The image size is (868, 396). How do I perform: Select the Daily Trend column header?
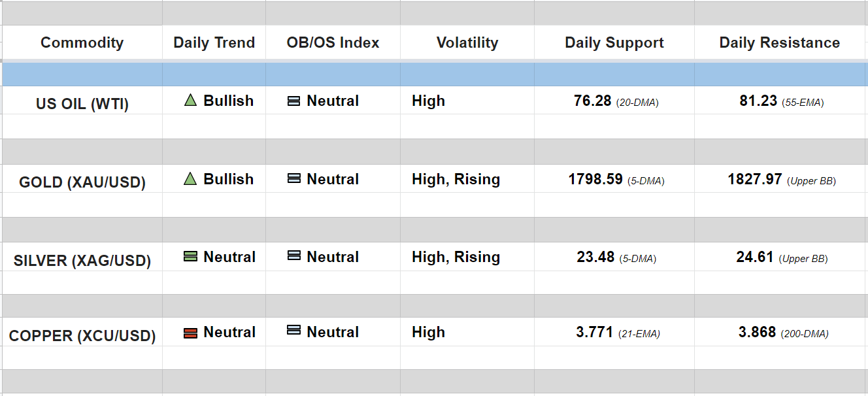click(x=214, y=43)
